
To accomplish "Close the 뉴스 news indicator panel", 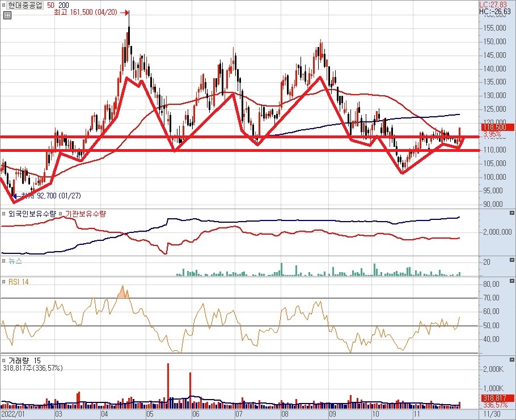I will pos(511,261).
